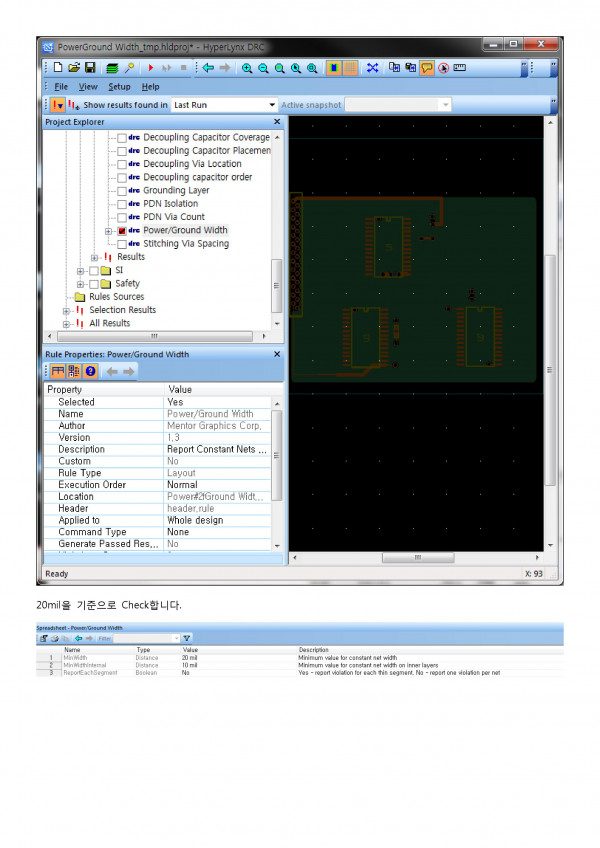Viewport: 600px width, 848px height.
Task: Click the ruler measure icon in toolbar
Action: 460,68
